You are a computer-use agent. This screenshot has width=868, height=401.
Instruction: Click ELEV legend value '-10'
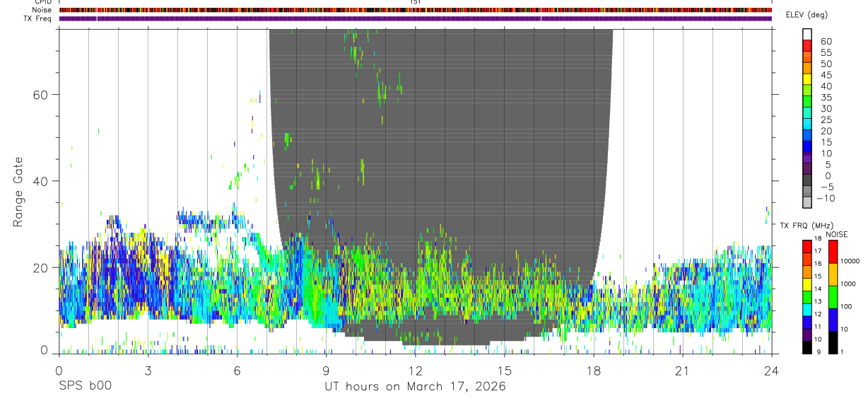point(826,199)
